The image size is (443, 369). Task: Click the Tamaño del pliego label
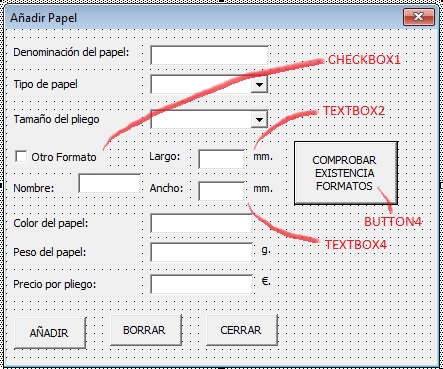point(56,119)
